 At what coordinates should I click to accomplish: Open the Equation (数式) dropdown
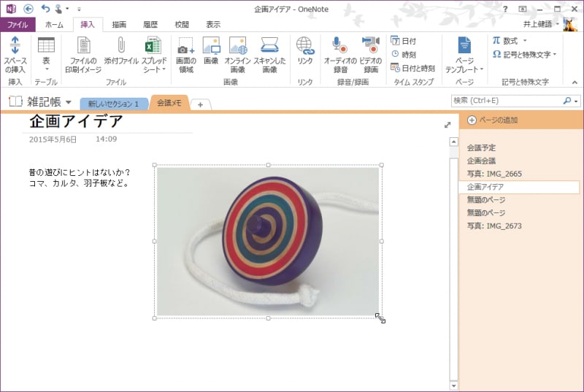(x=510, y=41)
